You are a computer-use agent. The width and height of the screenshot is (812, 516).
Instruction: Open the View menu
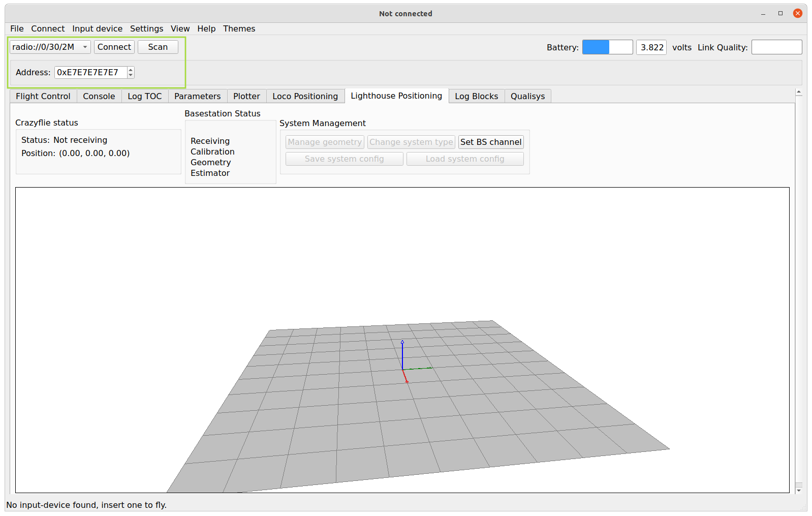[x=180, y=28]
